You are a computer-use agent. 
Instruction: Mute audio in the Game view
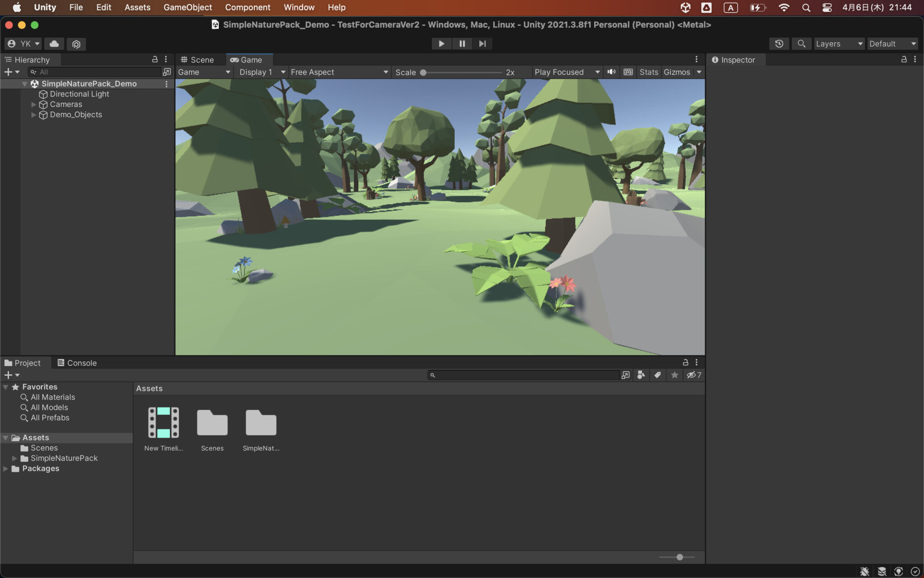611,72
